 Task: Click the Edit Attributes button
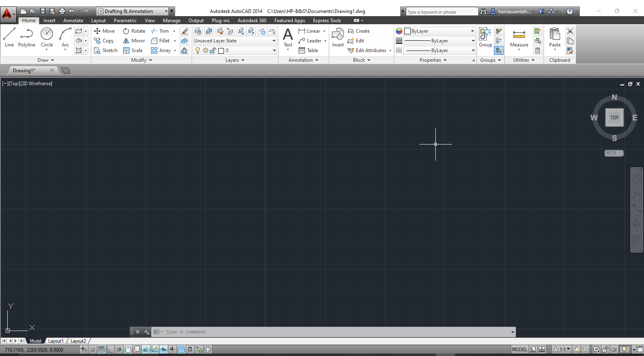tap(367, 50)
